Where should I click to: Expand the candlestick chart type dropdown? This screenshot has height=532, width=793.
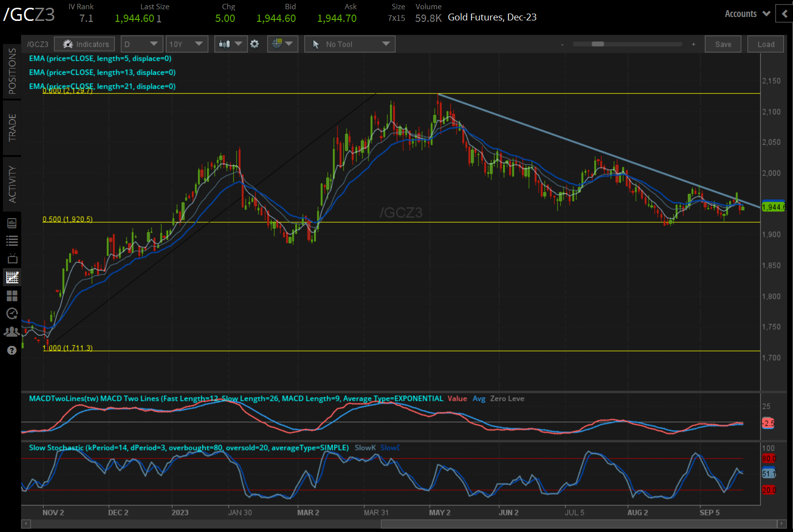[230, 44]
